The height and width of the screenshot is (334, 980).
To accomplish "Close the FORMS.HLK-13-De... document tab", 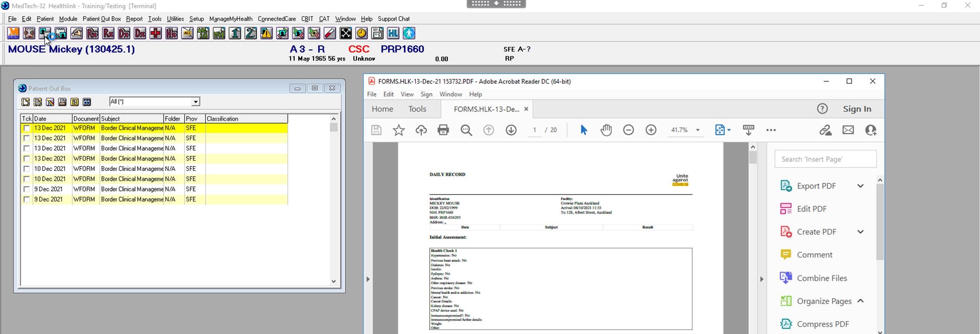I will (x=526, y=109).
